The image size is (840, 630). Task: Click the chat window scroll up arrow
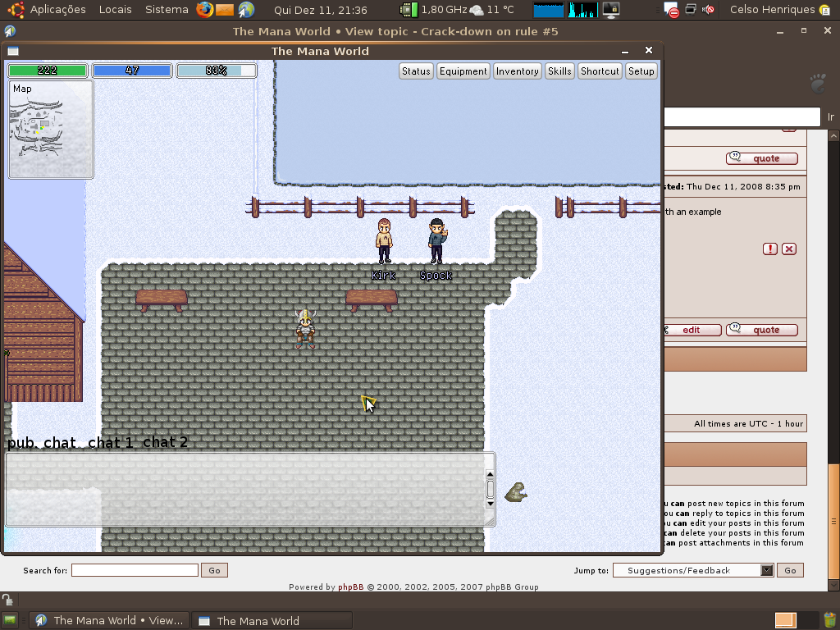(490, 474)
